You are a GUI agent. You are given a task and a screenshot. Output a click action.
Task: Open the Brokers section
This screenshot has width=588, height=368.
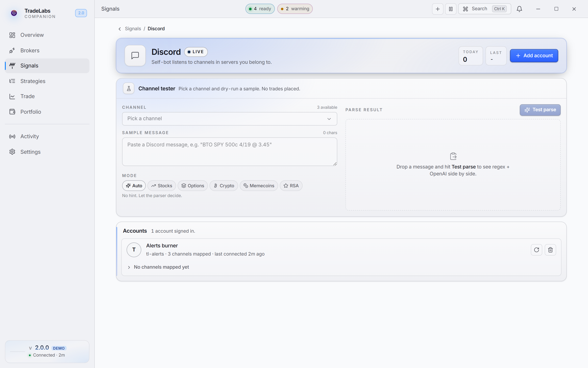pyautogui.click(x=47, y=50)
